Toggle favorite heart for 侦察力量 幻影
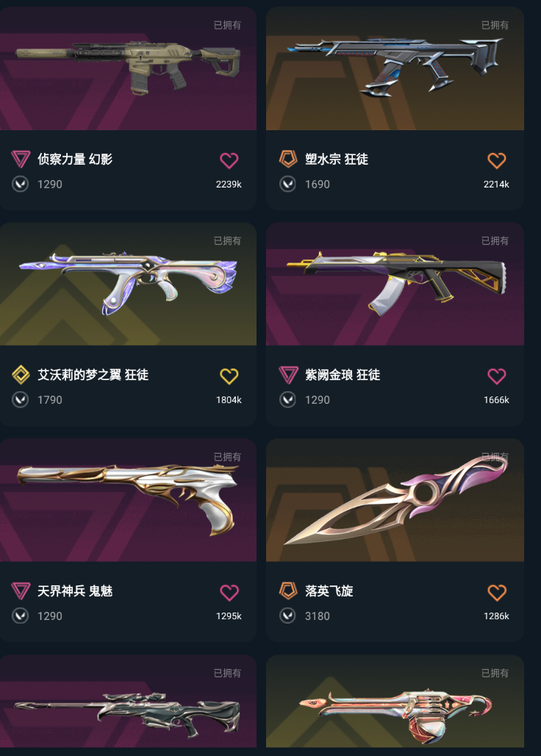The image size is (541, 756). pos(229,160)
